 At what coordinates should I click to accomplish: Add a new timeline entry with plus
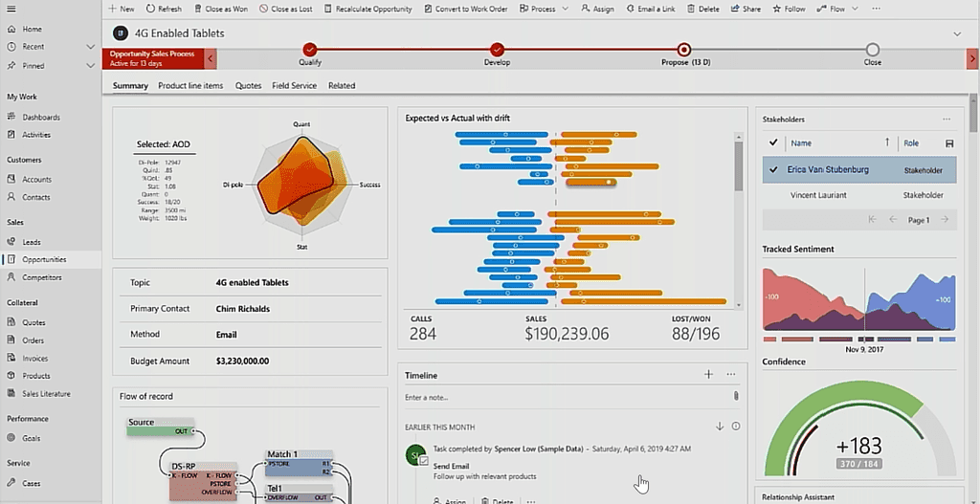[708, 375]
